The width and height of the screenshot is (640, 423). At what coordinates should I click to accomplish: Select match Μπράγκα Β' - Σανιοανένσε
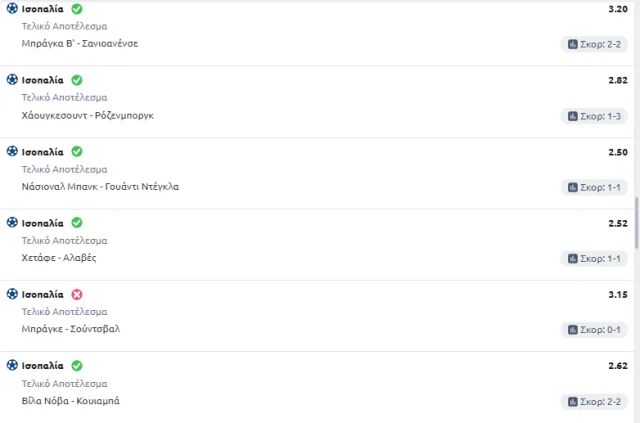(80, 43)
